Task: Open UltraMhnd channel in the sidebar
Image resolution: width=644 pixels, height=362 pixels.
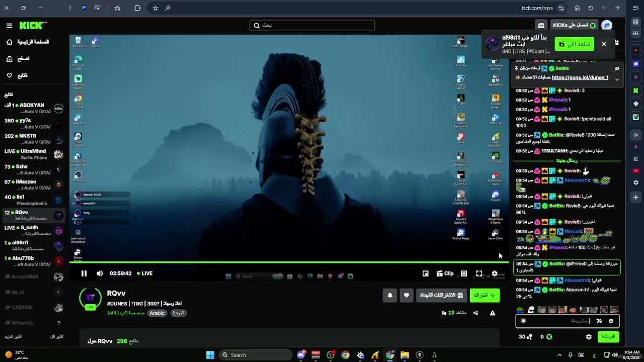Action: pos(34,154)
